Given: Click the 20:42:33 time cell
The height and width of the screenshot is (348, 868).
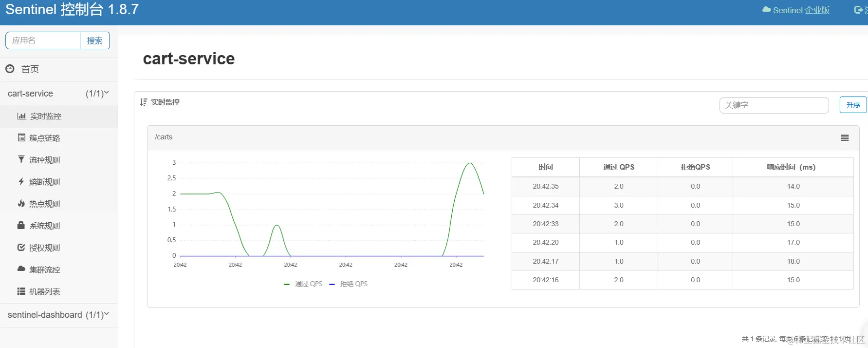Looking at the screenshot, I should (546, 224).
